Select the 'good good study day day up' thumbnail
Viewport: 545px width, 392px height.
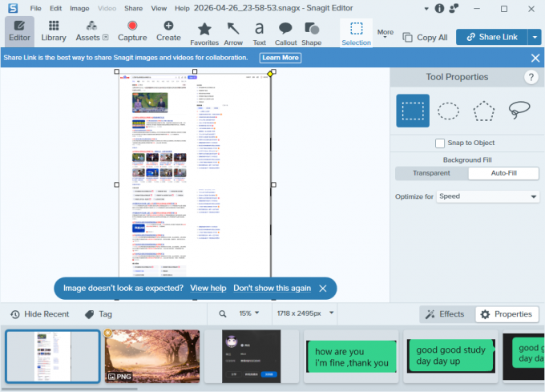450,357
